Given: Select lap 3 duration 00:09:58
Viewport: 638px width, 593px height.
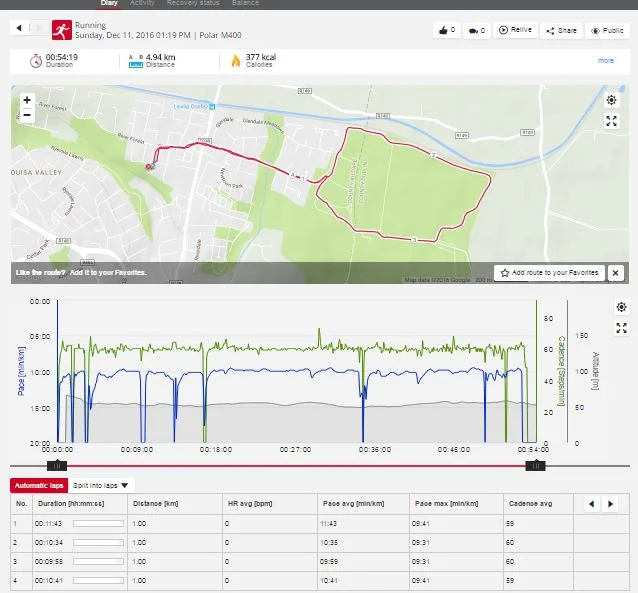Looking at the screenshot, I should (x=48, y=562).
